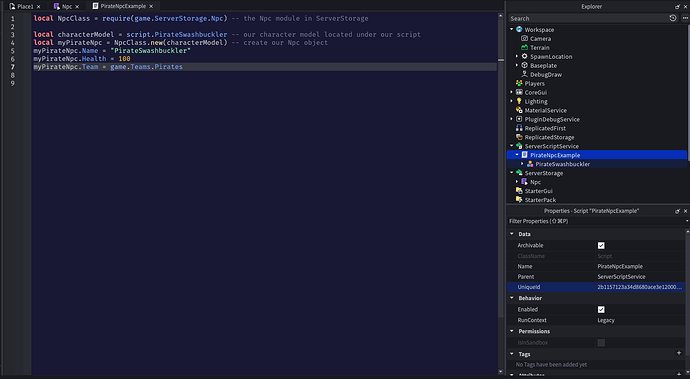Undock the Properties panel with the pop-out icon

click(677, 211)
